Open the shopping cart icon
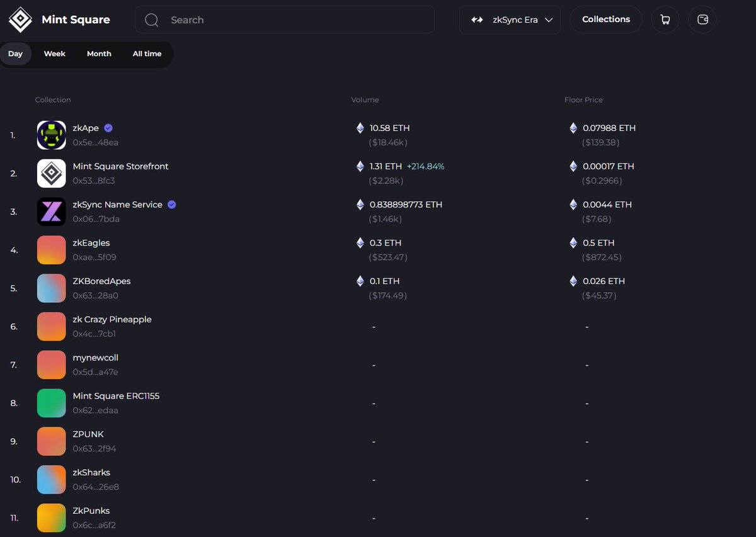The image size is (756, 537). pos(665,20)
